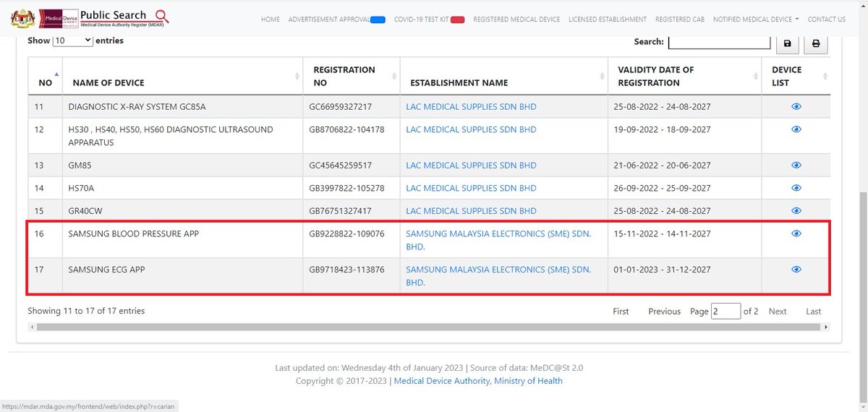Go to Previous page of results
This screenshot has height=412, width=868.
point(664,312)
